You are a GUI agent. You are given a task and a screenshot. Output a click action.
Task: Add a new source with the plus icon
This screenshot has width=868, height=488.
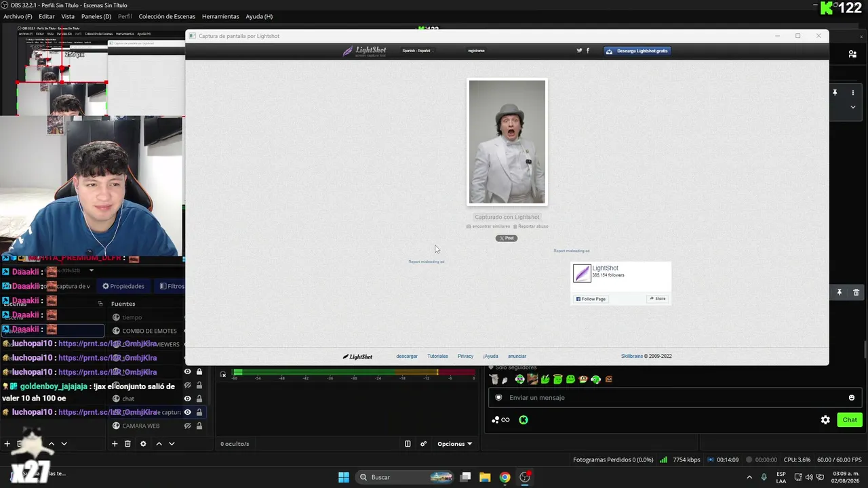(115, 444)
